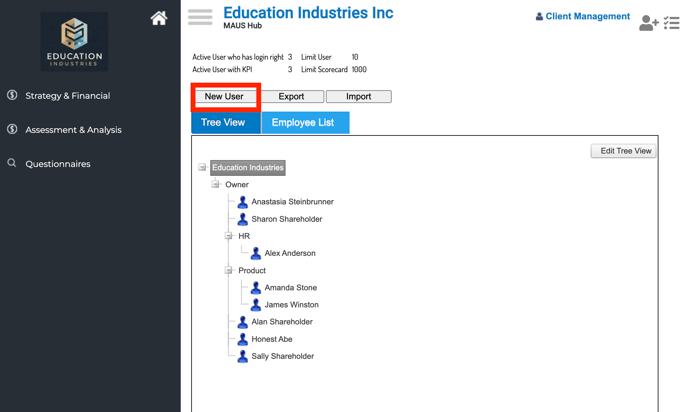The image size is (688, 412).
Task: Collapse the Owner tree branch
Action: click(x=215, y=185)
